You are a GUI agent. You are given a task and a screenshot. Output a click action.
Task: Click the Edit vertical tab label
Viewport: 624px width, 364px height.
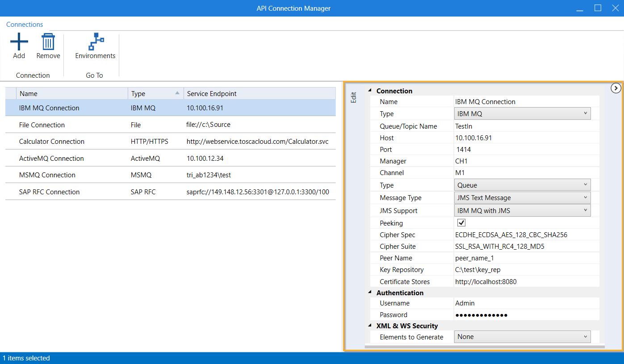tap(354, 97)
